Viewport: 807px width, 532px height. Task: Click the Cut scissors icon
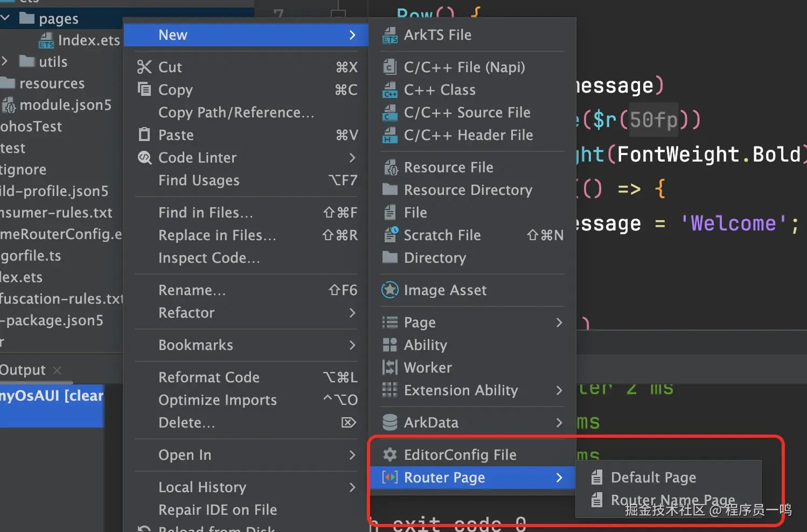coord(144,67)
